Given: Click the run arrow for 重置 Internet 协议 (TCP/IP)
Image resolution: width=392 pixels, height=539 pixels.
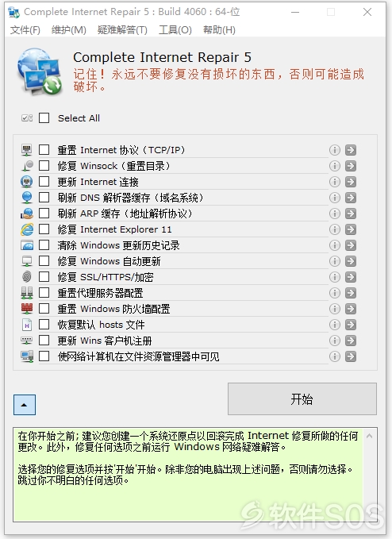Looking at the screenshot, I should (x=351, y=150).
